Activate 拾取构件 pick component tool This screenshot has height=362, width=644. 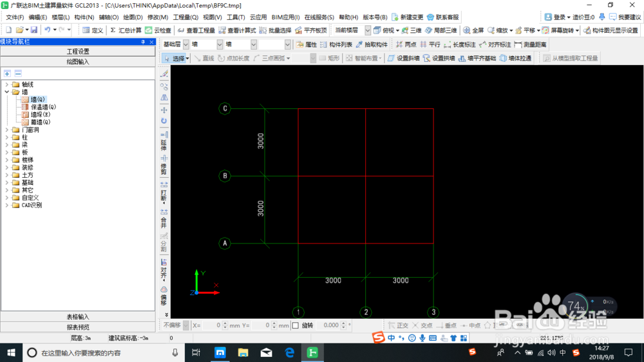click(372, 44)
